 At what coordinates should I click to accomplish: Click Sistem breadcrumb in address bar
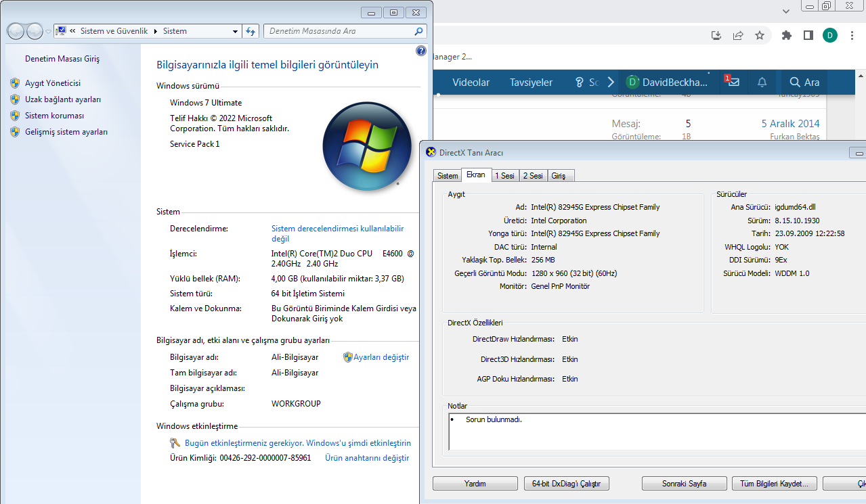click(175, 31)
